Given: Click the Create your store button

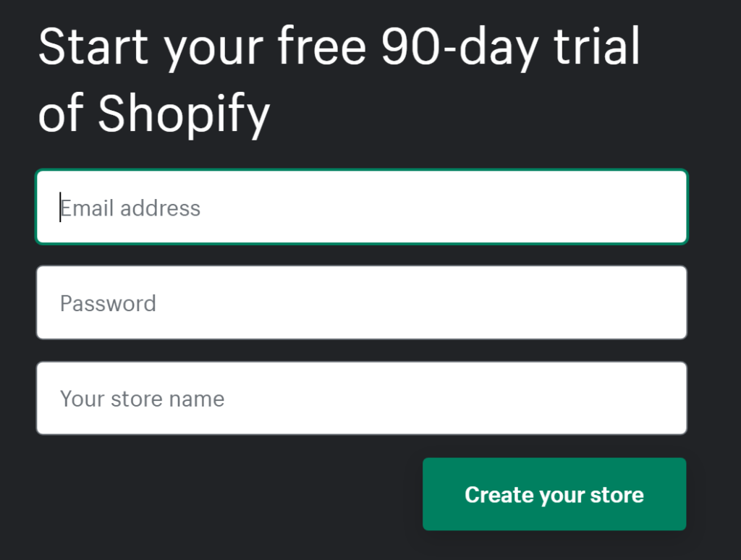Looking at the screenshot, I should point(554,494).
